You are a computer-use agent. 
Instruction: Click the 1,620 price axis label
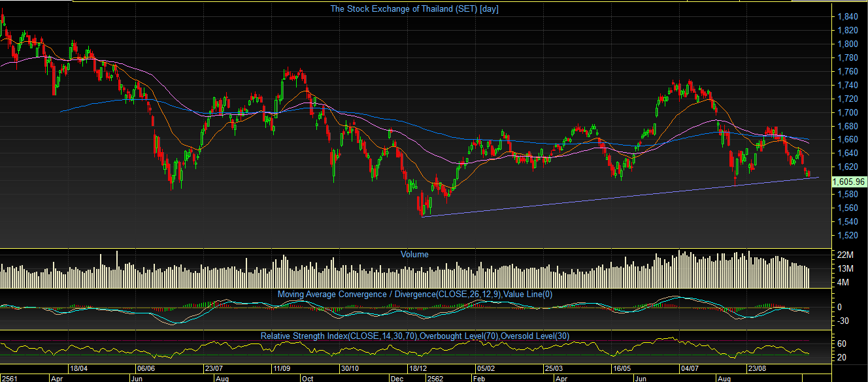tap(847, 167)
